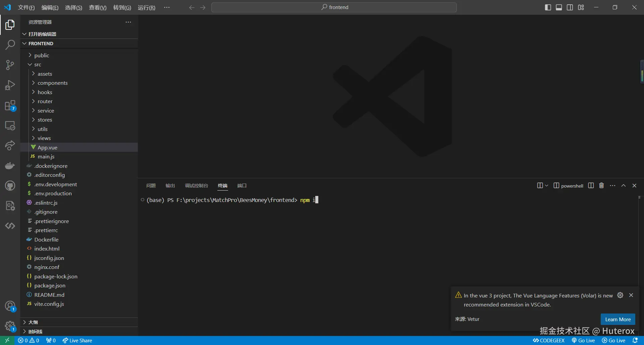Open the Source Control view
The image size is (644, 345).
coord(10,65)
